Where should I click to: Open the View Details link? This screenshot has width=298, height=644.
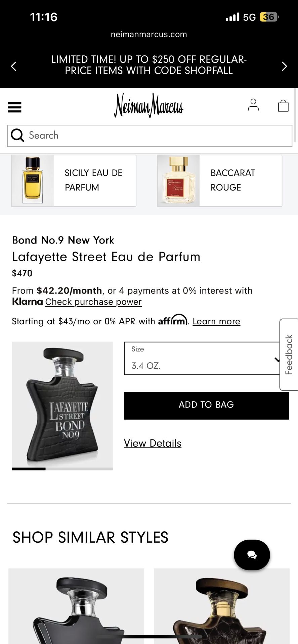[x=153, y=443]
